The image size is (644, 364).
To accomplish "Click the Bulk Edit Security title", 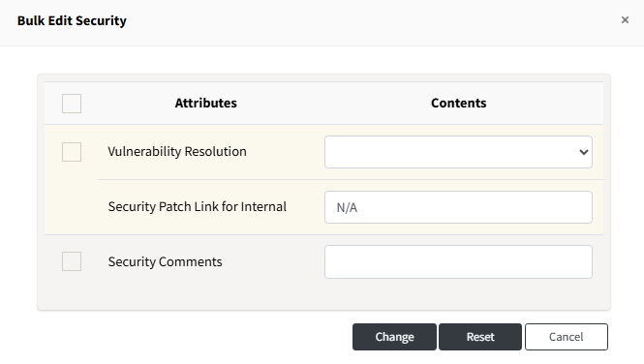I will click(x=72, y=20).
